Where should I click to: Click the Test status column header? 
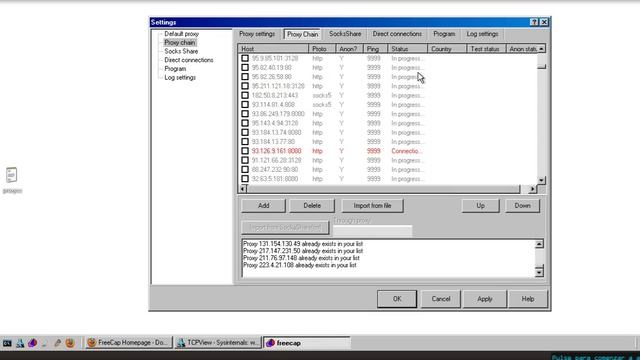click(x=486, y=49)
